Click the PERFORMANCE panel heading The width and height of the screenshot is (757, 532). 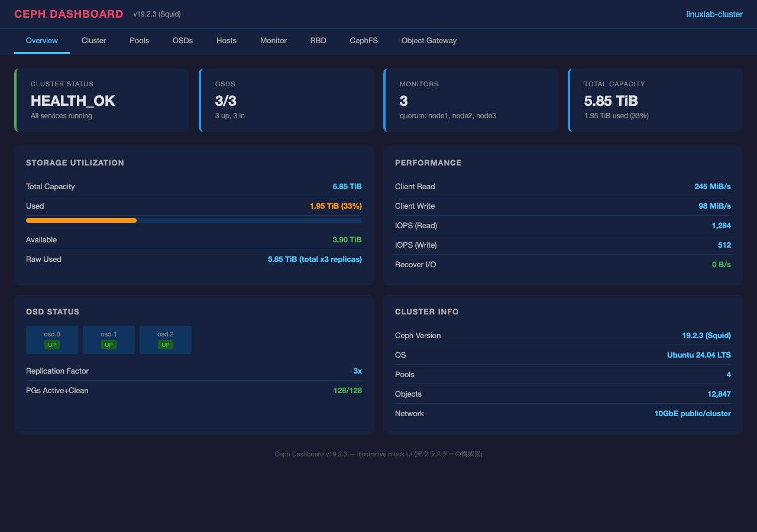428,163
